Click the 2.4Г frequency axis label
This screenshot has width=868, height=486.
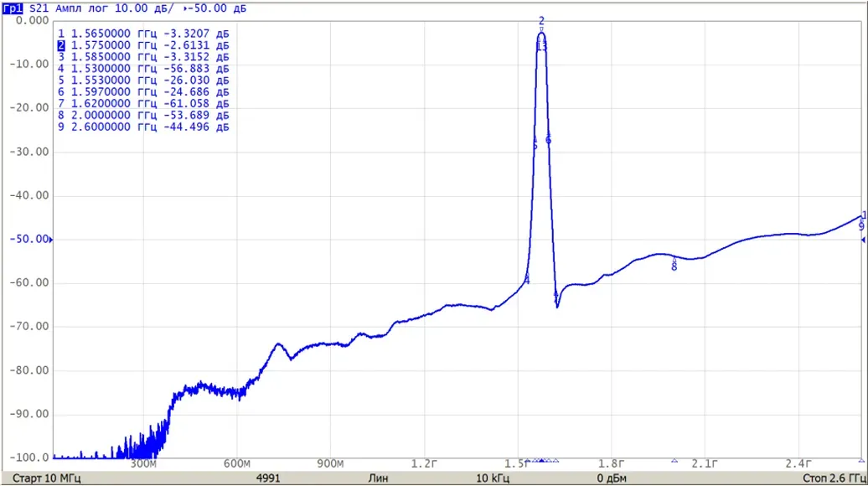click(798, 464)
